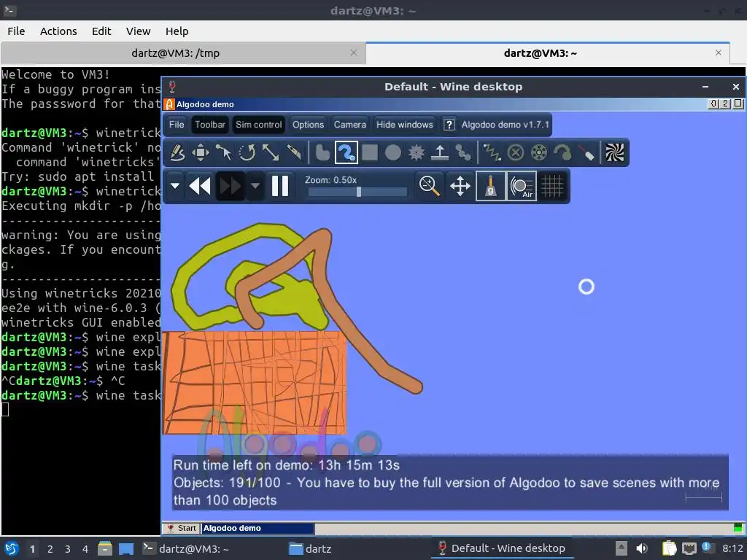This screenshot has height=560, width=747.
Task: Click the undo rewind arrows button
Action: coord(200,186)
